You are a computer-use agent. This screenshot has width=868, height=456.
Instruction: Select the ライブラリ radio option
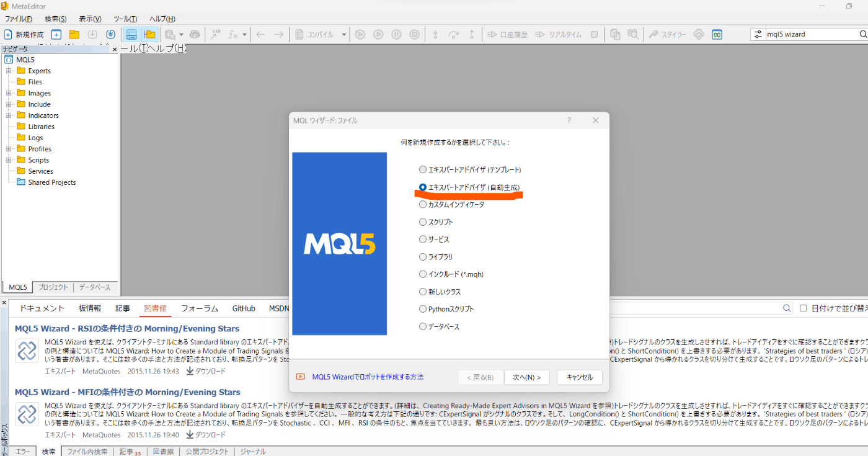pos(436,257)
